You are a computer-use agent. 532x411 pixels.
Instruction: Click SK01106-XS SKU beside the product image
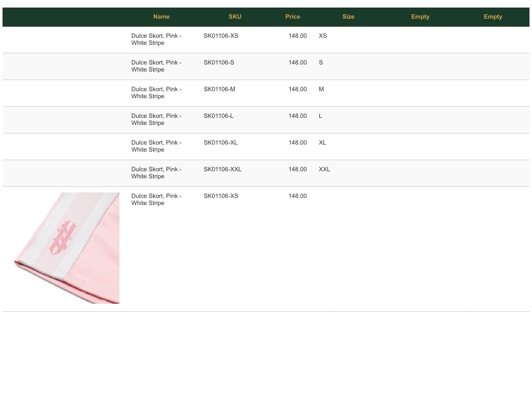point(221,196)
